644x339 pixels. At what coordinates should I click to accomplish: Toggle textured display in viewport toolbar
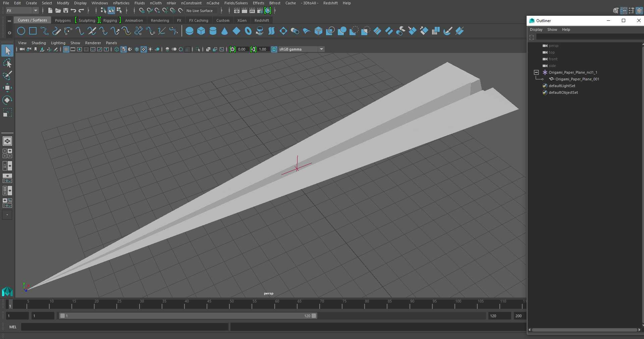[144, 49]
